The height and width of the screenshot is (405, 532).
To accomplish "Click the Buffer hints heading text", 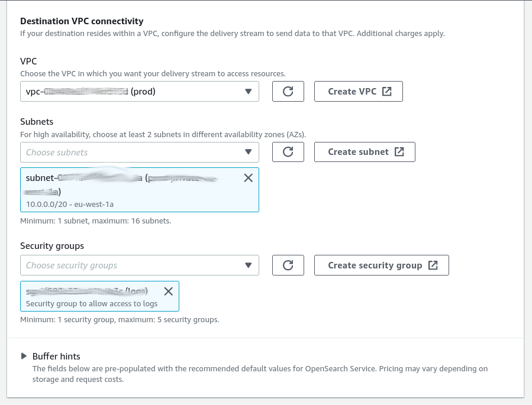I will [x=56, y=356].
